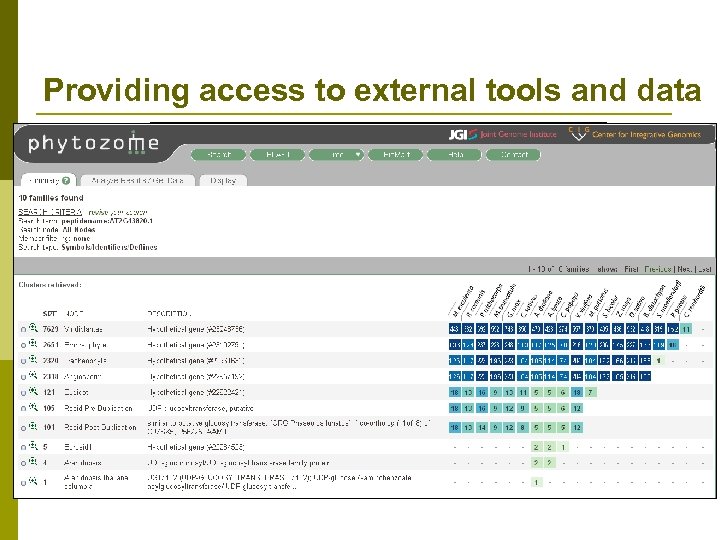Open details magnifier for size 5 Eurosid row
Viewport: 720px width, 540px height.
[33, 446]
